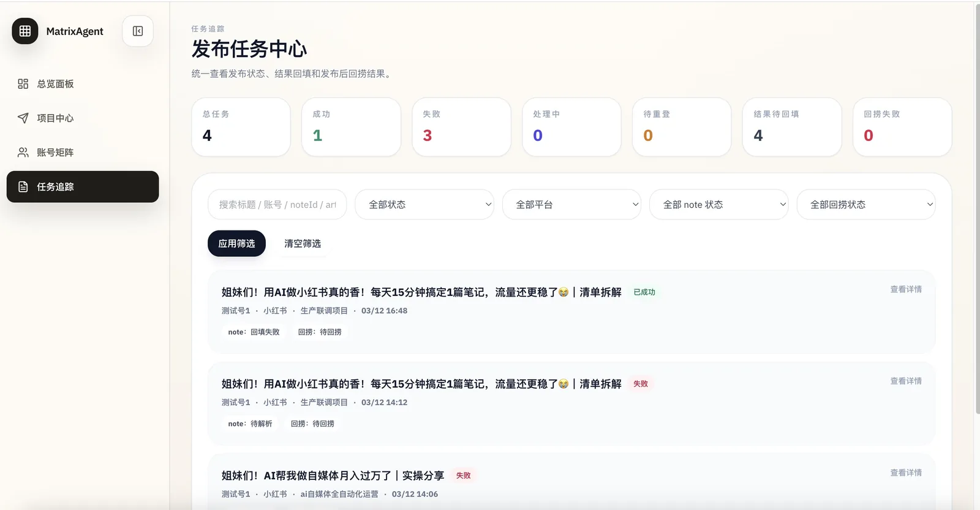The image size is (980, 510).
Task: Click the task title dated 03/12 16:48
Action: [x=421, y=292]
